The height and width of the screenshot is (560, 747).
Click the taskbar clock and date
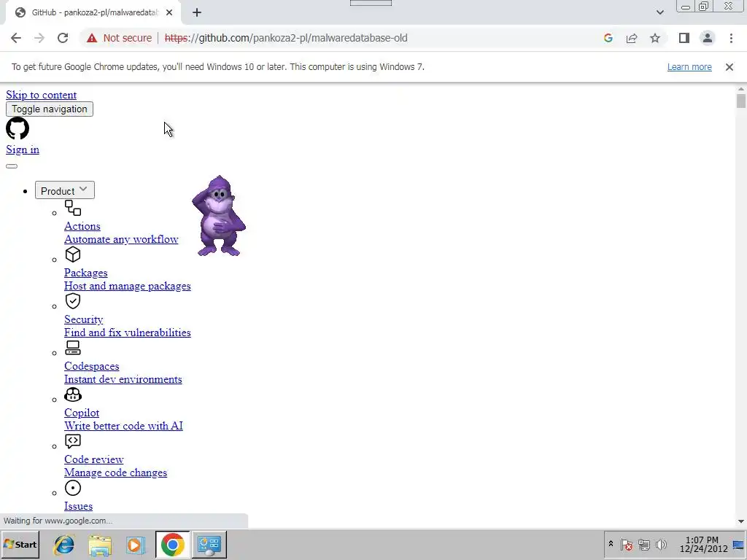704,544
